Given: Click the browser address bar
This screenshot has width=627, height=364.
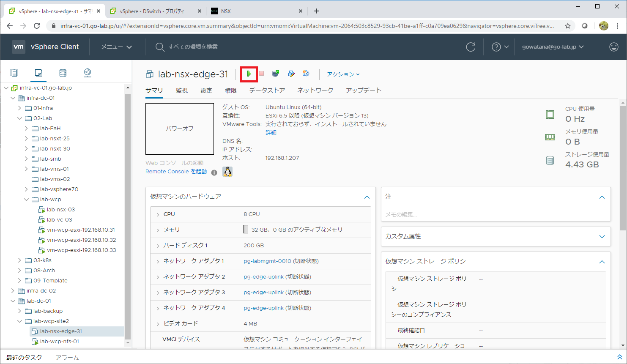Looking at the screenshot, I should [307, 26].
